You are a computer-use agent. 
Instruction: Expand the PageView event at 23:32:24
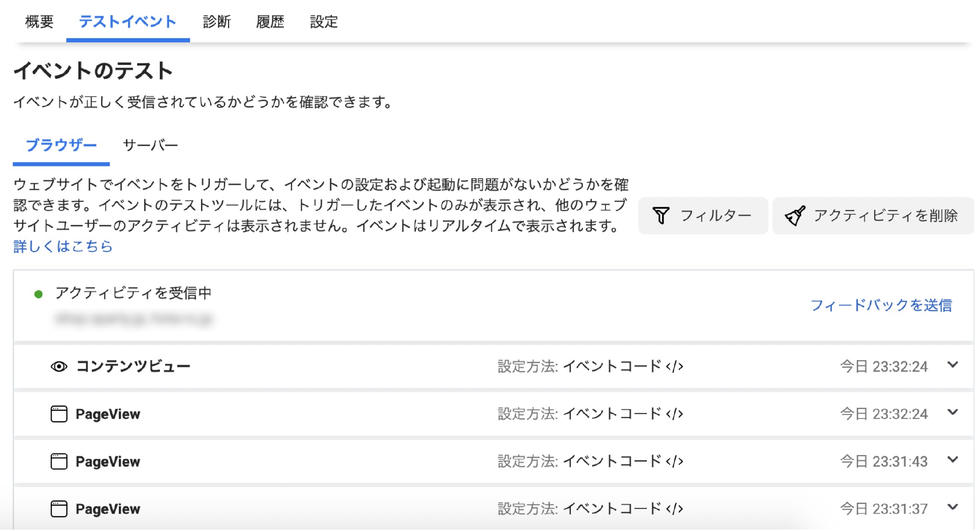953,413
